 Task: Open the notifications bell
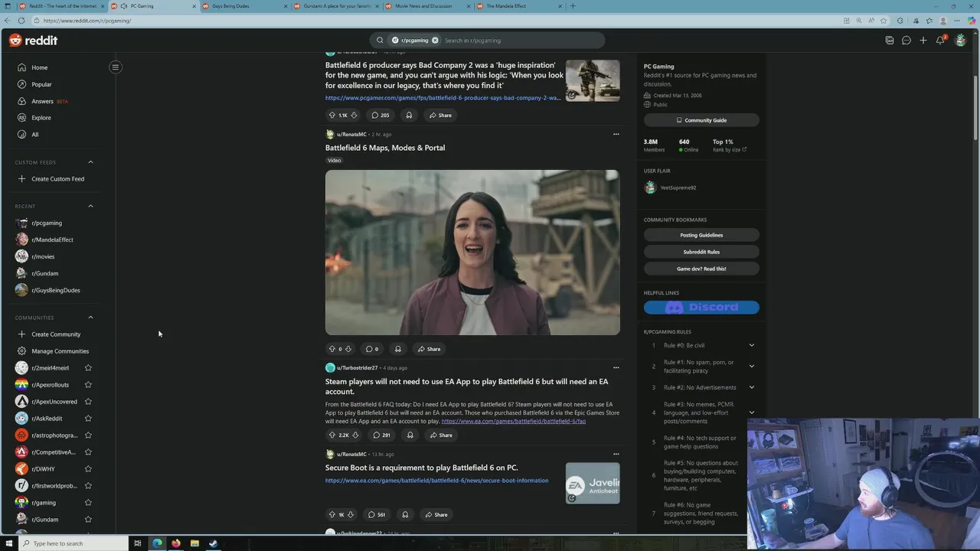(x=940, y=40)
